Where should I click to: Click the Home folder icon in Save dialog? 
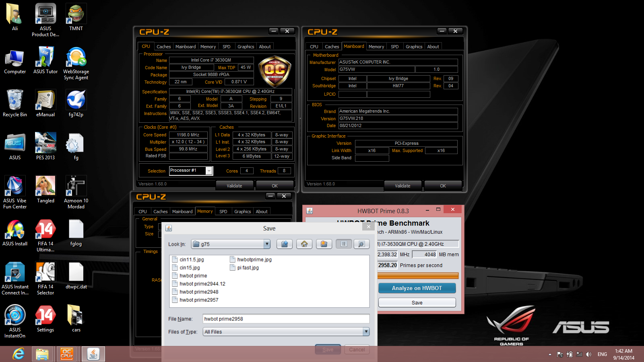pos(304,244)
